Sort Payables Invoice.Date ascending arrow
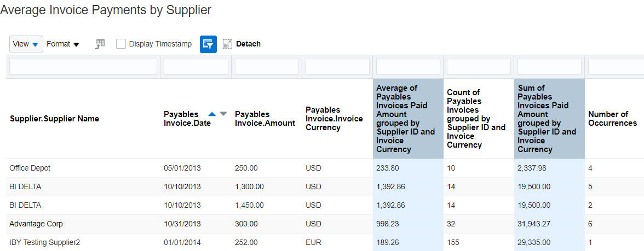 pos(212,114)
